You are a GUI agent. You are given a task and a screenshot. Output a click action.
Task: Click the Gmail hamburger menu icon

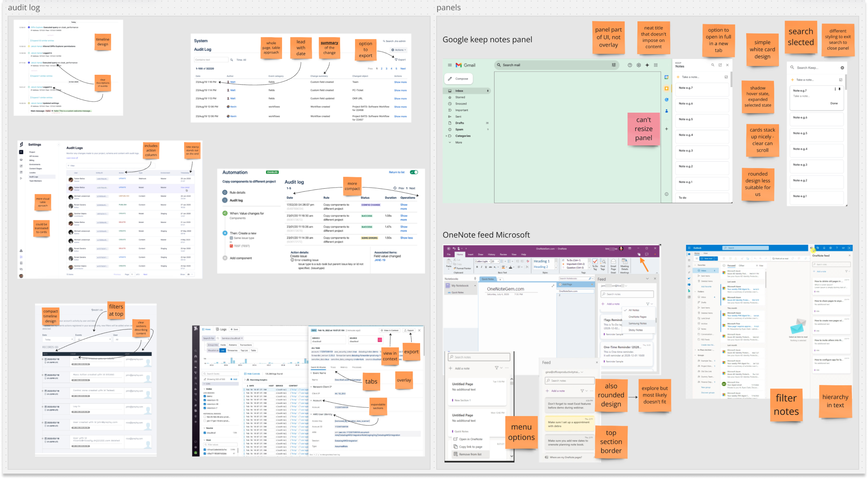coord(450,65)
